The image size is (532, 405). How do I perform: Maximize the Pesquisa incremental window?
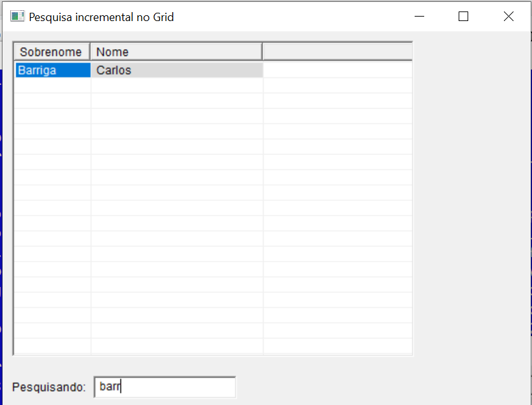click(x=464, y=17)
